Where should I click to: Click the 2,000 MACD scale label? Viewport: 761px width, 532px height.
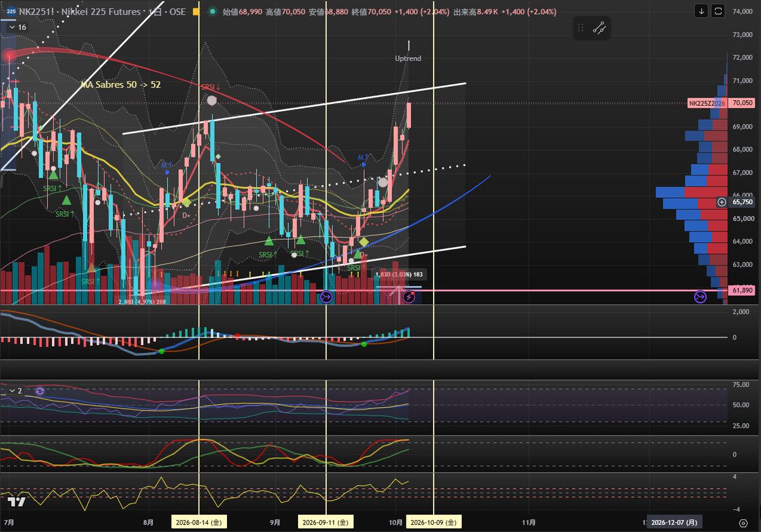742,313
